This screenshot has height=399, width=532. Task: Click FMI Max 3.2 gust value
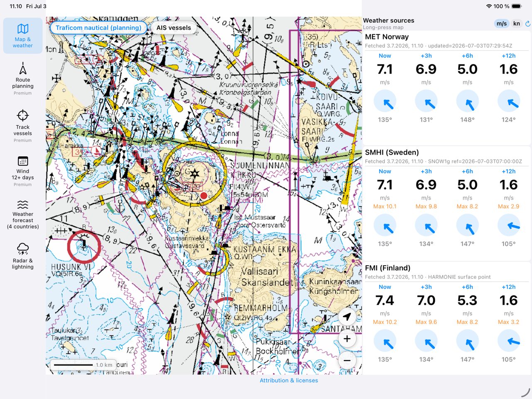click(x=509, y=322)
